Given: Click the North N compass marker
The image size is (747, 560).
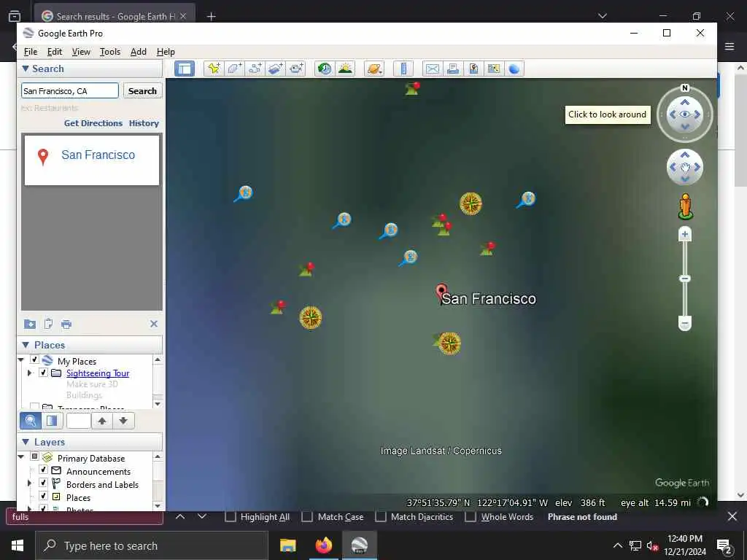Looking at the screenshot, I should coord(684,88).
